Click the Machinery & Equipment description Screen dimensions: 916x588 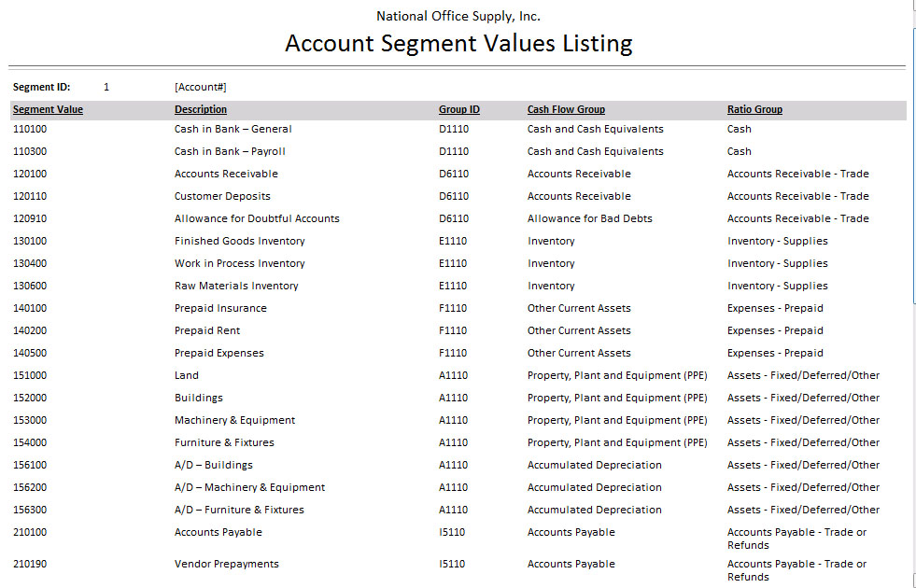pos(234,421)
